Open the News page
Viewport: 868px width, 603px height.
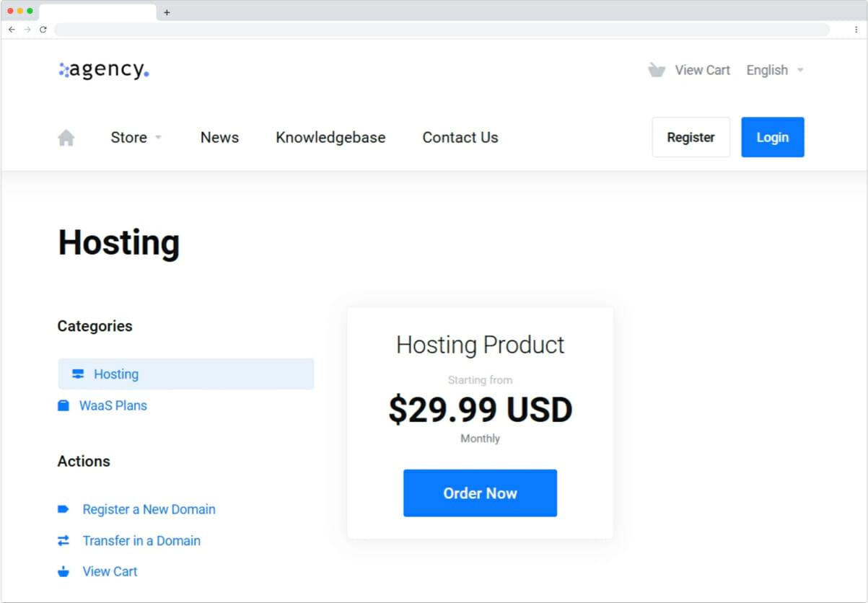[x=219, y=137]
